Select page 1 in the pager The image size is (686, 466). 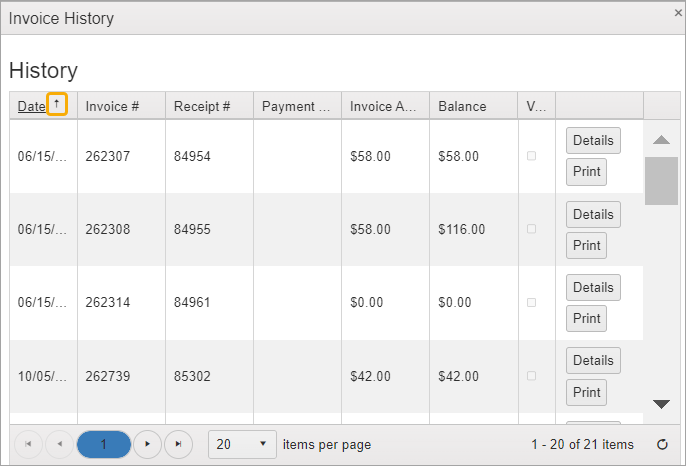pos(103,444)
